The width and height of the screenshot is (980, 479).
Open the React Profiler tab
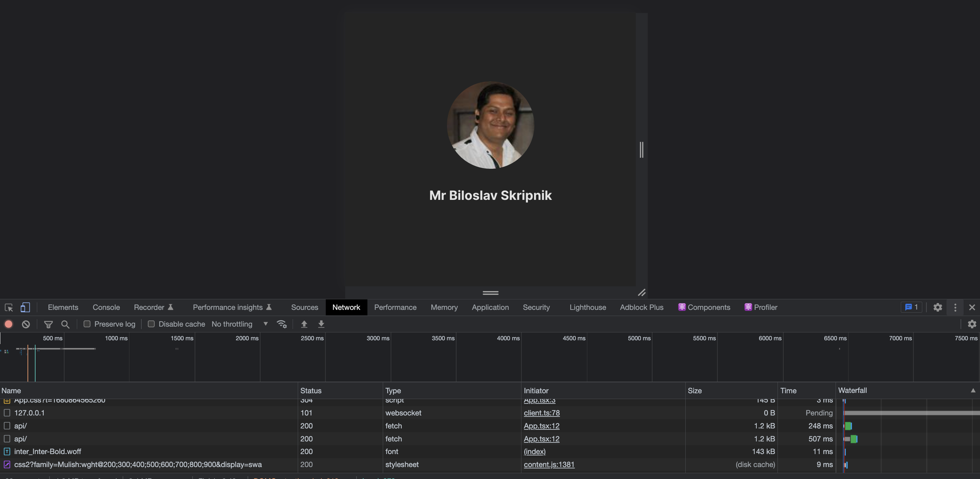[761, 307]
